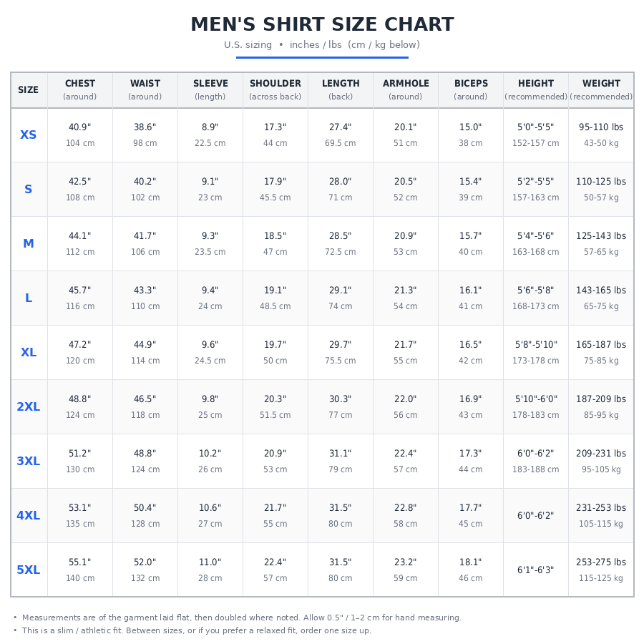Screen dimensions: 644x644
Task: Select the ARMHOLE column header
Action: point(406,90)
